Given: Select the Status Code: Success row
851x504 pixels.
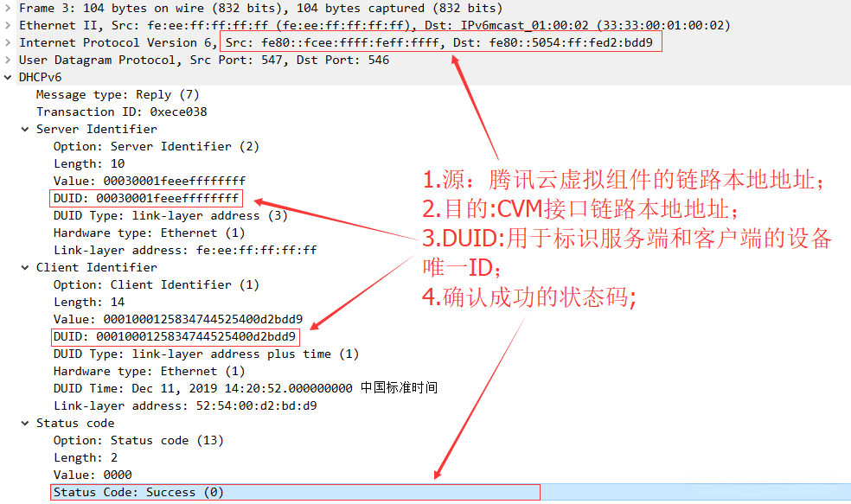Looking at the screenshot, I should [x=296, y=492].
